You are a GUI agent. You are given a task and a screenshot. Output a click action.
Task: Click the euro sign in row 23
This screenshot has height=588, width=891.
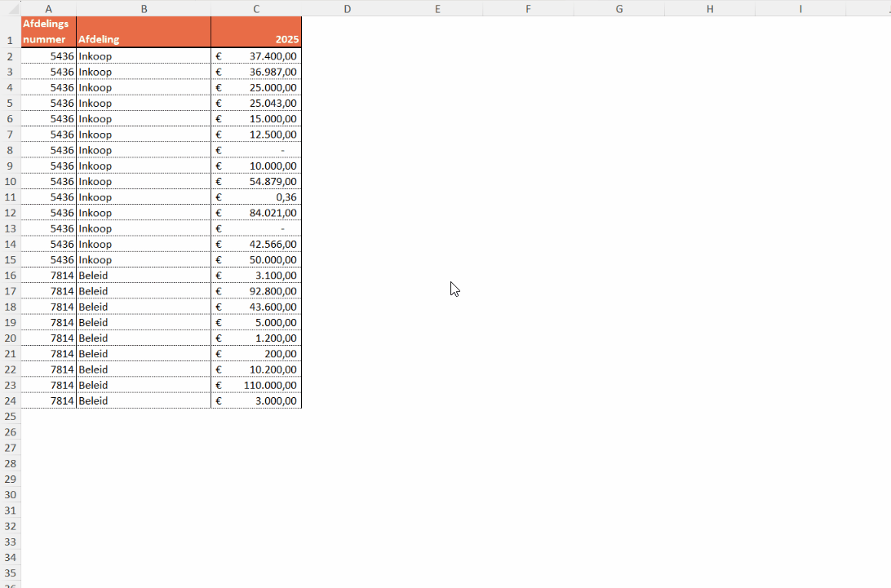(x=219, y=385)
